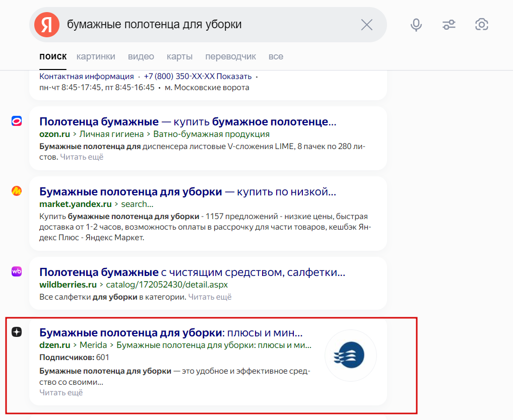Open the Merida breadcrumb link
Image resolution: width=513 pixels, height=420 pixels.
coord(93,345)
